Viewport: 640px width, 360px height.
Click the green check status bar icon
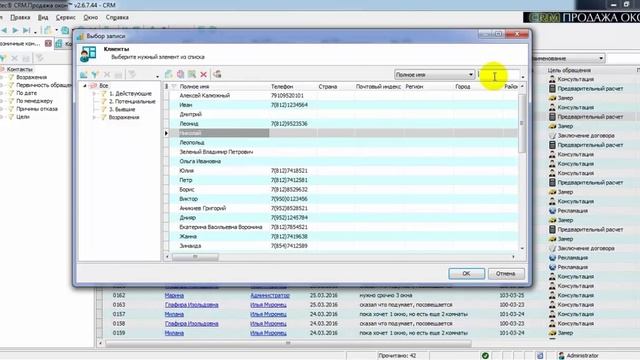485,356
